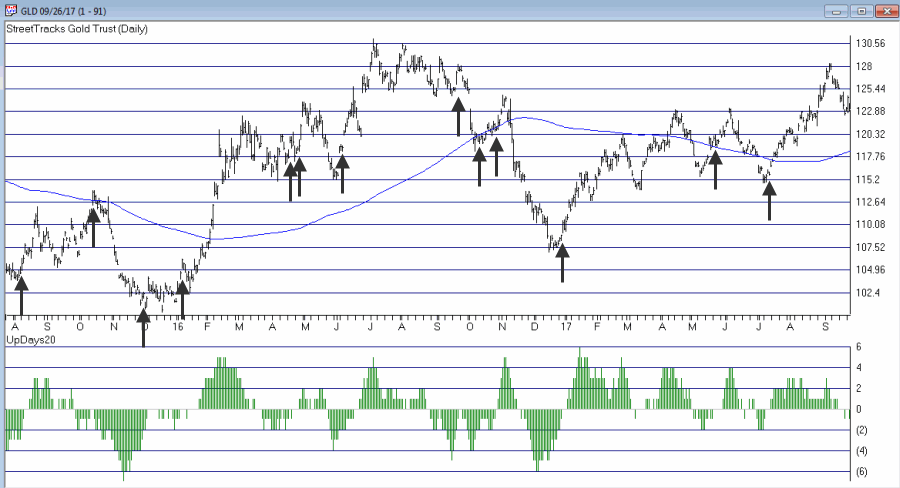This screenshot has width=900, height=488.
Task: Click the 112.64 price axis label
Action: (x=870, y=202)
